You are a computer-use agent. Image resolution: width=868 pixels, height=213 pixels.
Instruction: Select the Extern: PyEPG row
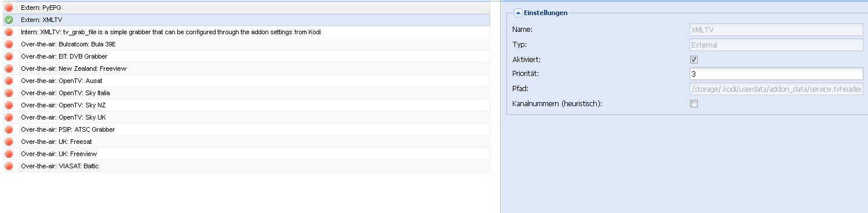click(246, 8)
